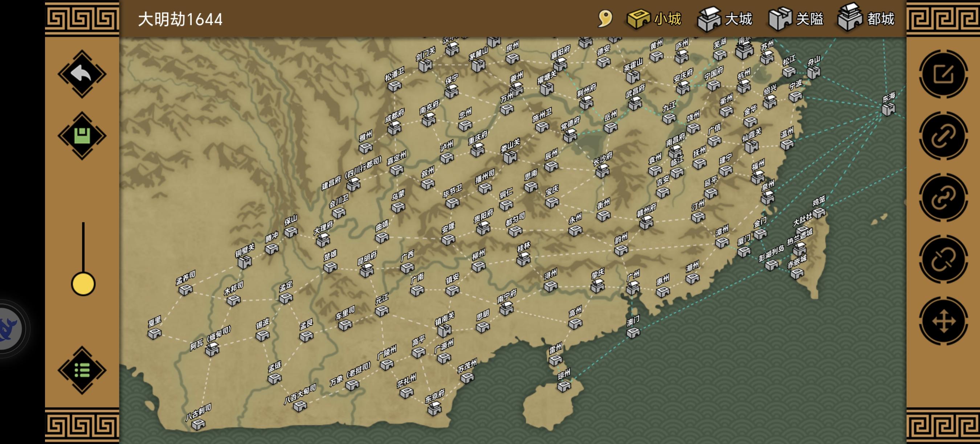Select the 镇南关 pass icon

point(444,331)
